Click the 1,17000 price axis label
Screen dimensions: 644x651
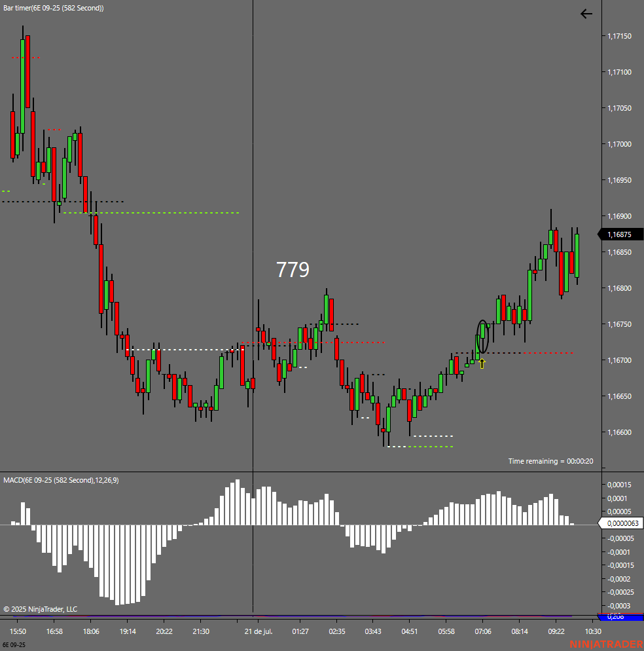click(x=619, y=144)
